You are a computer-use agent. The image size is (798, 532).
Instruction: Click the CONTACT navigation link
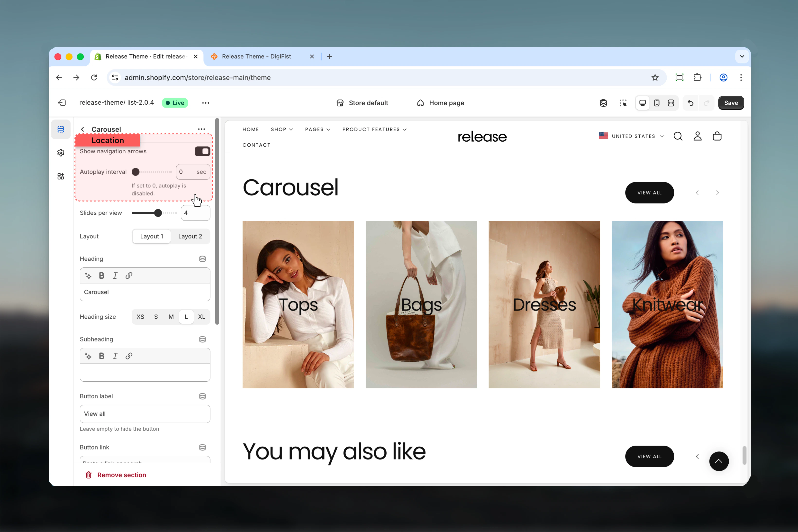[256, 145]
